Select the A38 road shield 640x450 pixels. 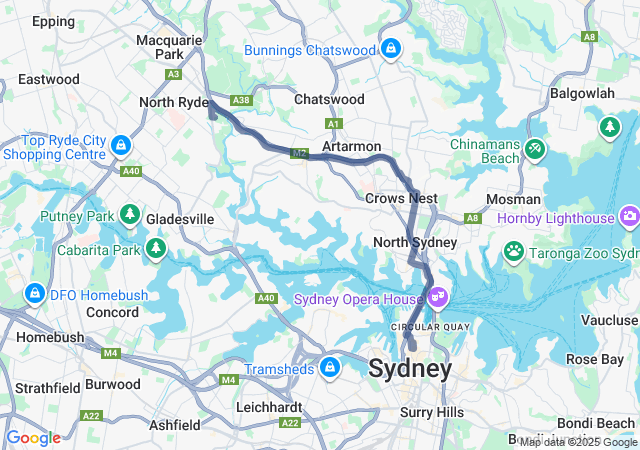[x=241, y=100]
